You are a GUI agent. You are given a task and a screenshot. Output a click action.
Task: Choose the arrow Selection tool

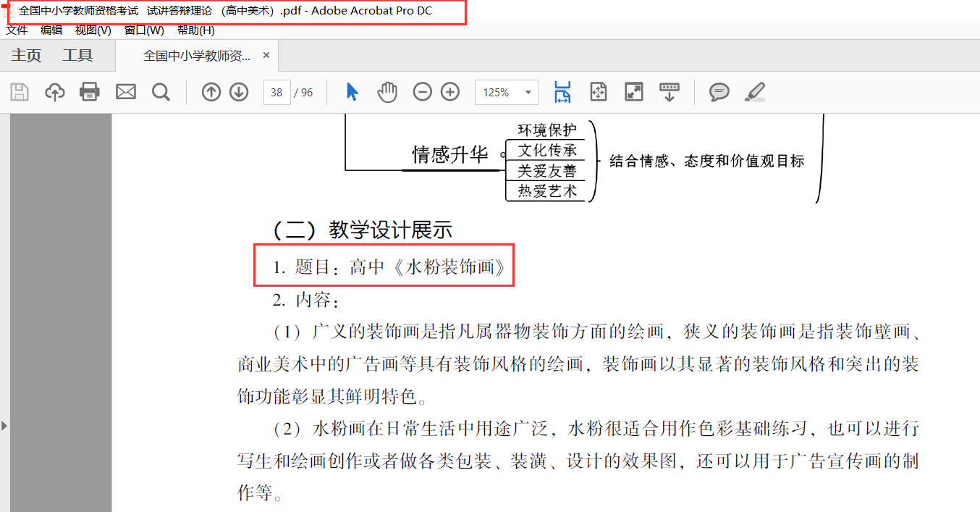[x=352, y=92]
